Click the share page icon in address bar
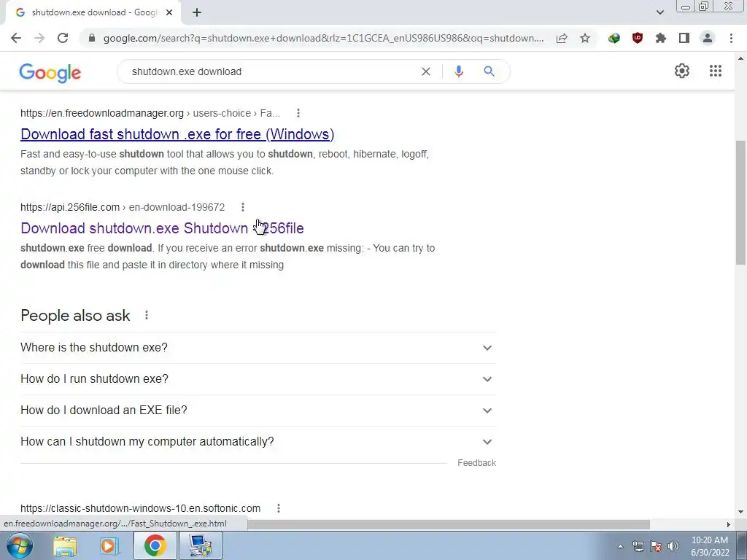 [x=562, y=38]
